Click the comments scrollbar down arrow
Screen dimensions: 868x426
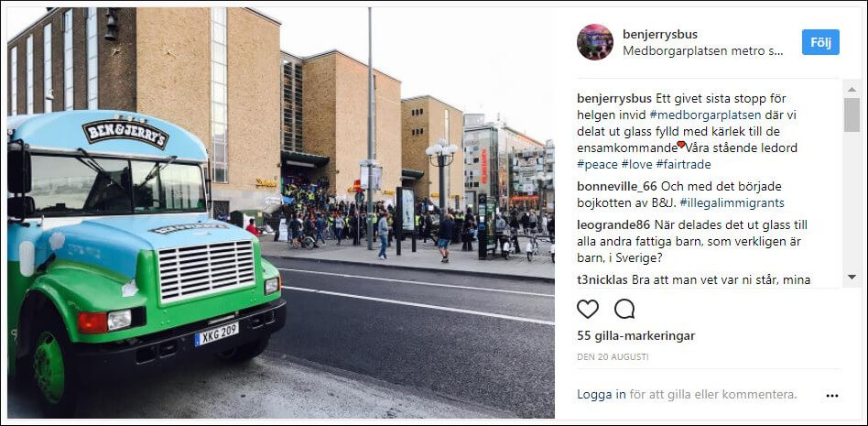coord(852,277)
